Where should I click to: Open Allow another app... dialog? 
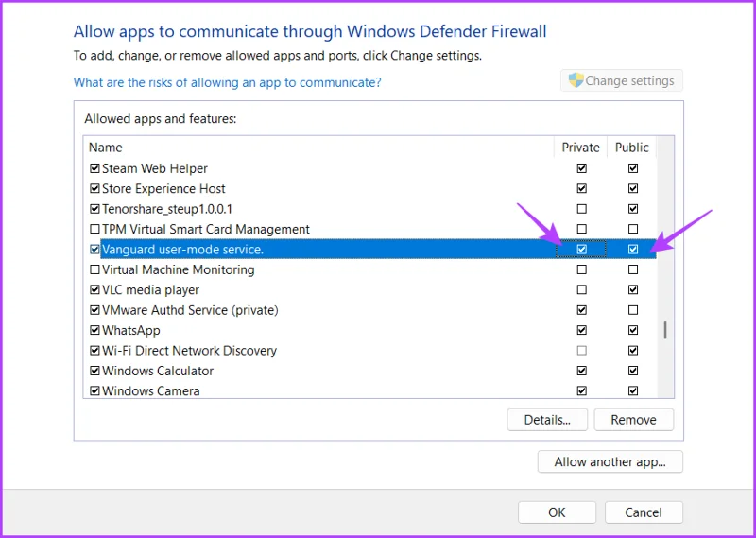(610, 461)
